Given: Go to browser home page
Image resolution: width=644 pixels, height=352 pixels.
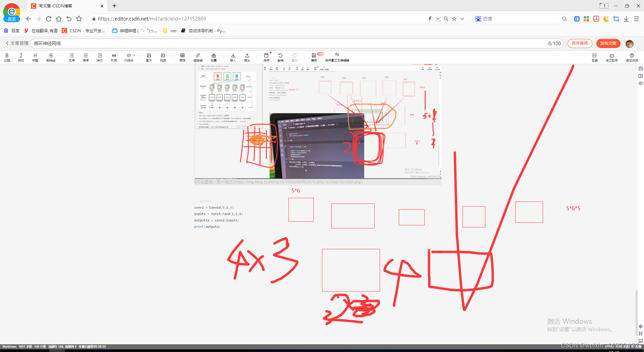Looking at the screenshot, I should tap(59, 19).
